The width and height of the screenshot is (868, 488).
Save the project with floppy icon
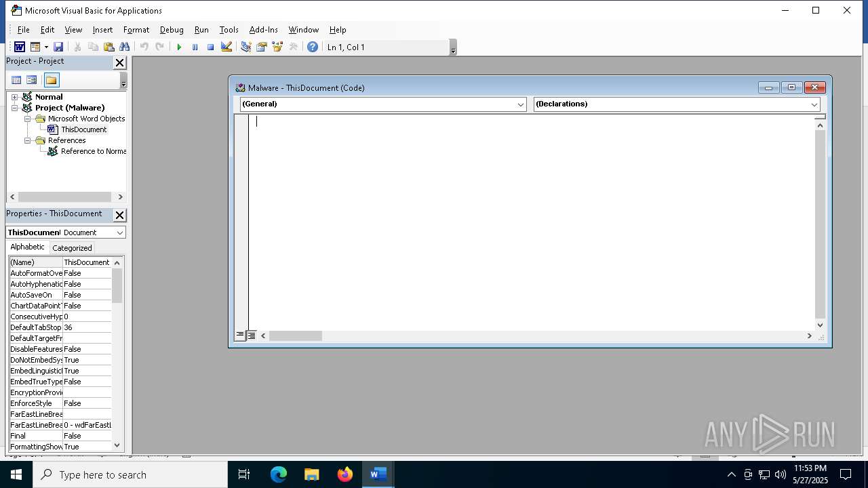[x=58, y=47]
